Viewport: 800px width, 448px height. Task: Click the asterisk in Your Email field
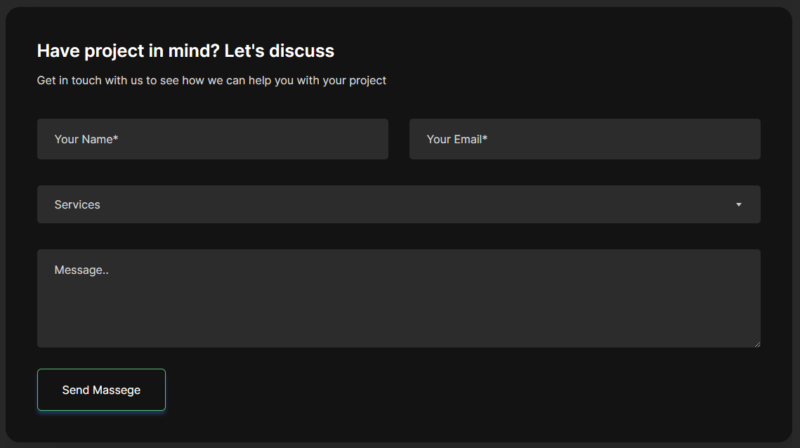click(x=485, y=139)
